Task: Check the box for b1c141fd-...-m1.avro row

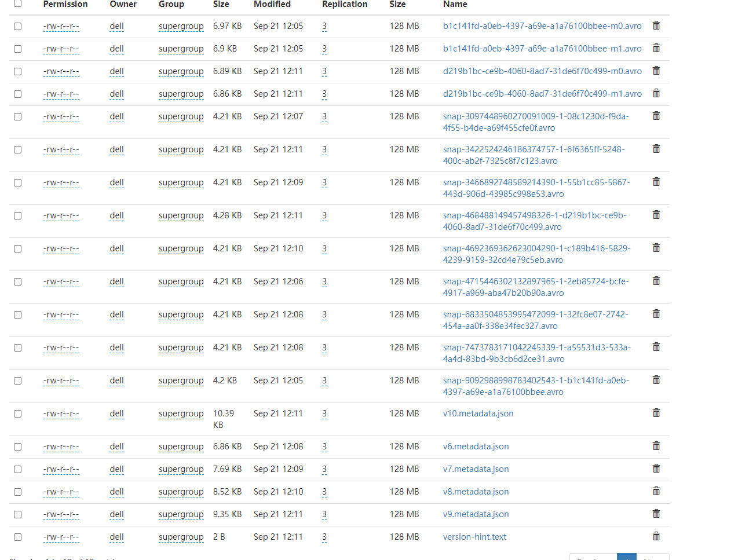Action: pos(18,49)
